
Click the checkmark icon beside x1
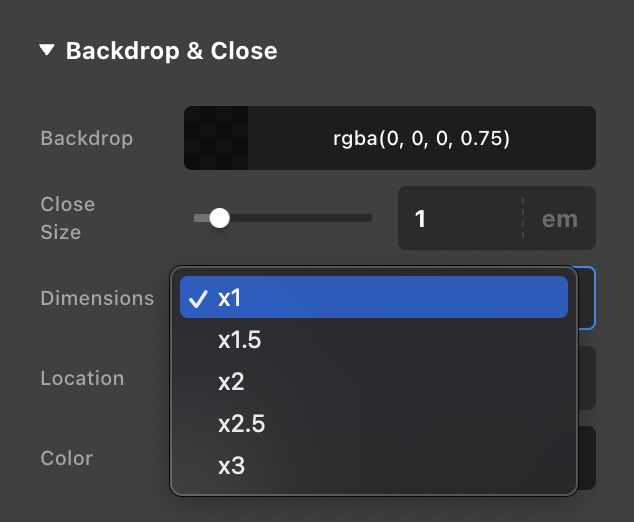click(197, 298)
